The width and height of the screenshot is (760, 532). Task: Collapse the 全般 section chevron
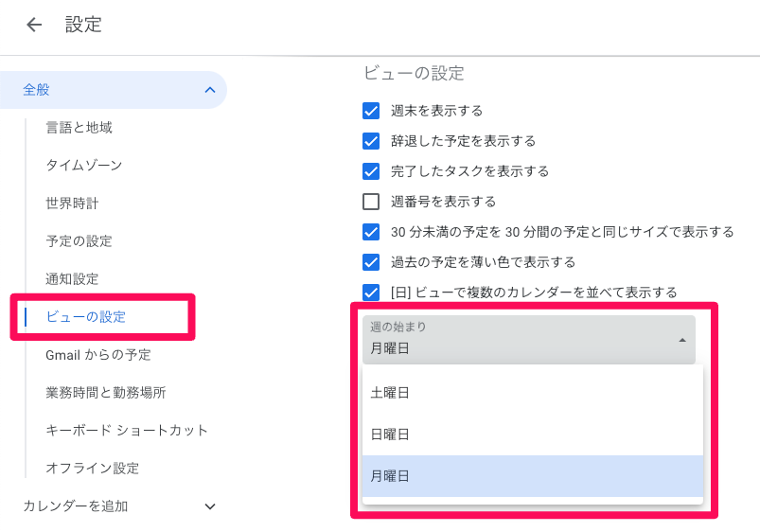click(210, 90)
